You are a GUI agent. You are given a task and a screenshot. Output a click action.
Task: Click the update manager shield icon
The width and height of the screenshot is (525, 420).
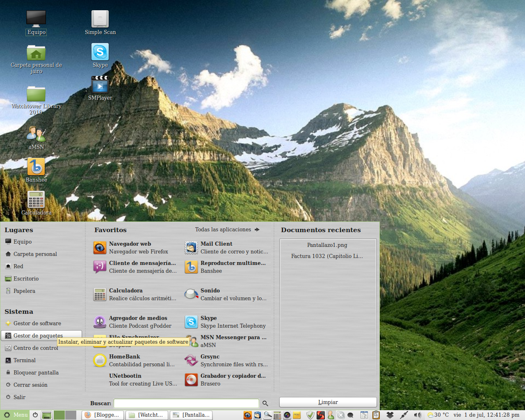tap(310, 415)
